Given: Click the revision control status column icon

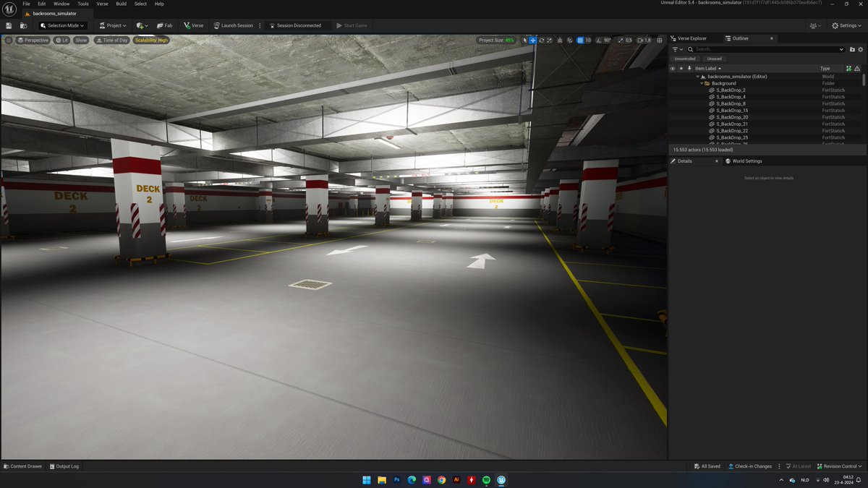Looking at the screenshot, I should [x=848, y=69].
